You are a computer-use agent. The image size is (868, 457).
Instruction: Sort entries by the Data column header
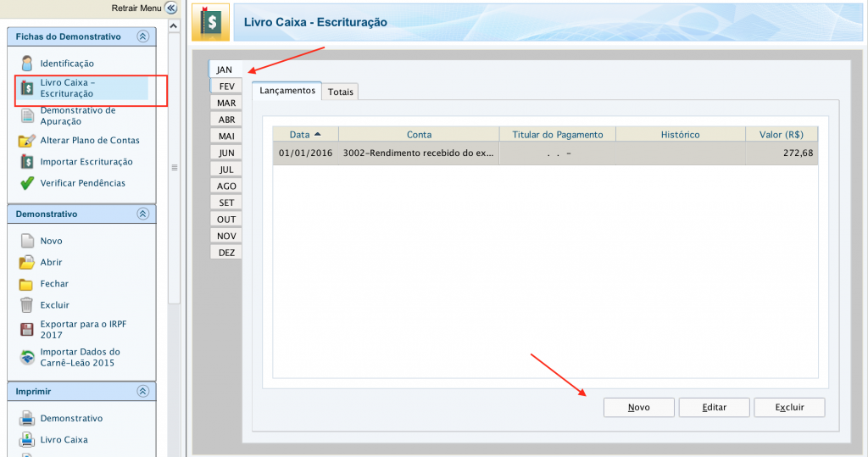[x=305, y=134]
